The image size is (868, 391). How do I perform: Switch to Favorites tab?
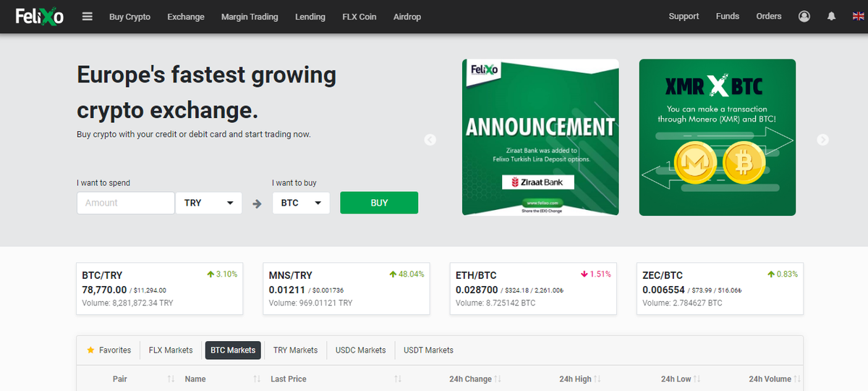click(109, 350)
